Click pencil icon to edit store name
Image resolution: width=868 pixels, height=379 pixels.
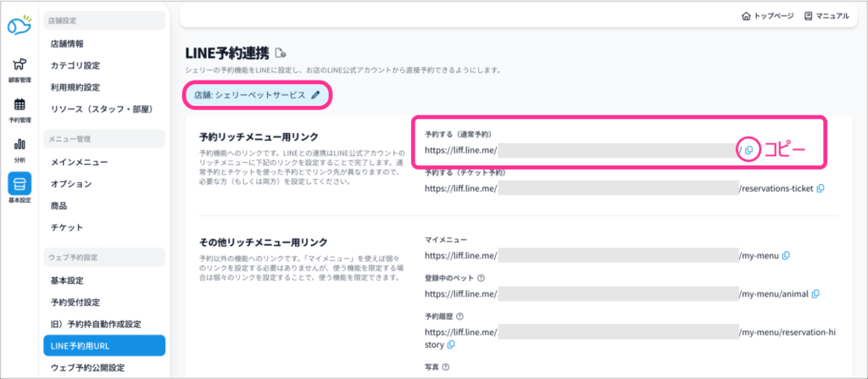[316, 96]
